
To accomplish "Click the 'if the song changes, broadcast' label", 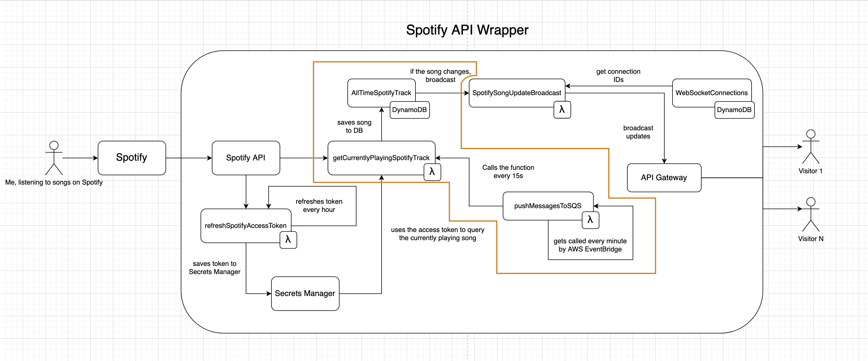I will click(x=440, y=76).
